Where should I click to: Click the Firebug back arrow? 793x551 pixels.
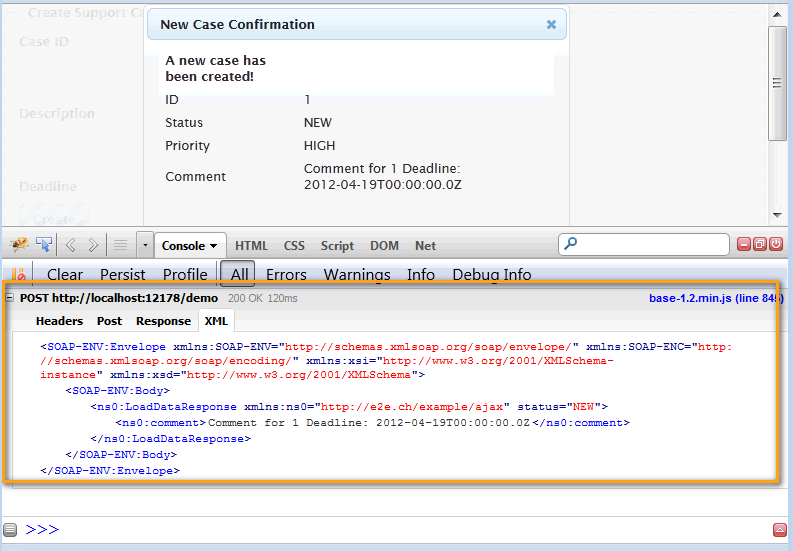[71, 244]
